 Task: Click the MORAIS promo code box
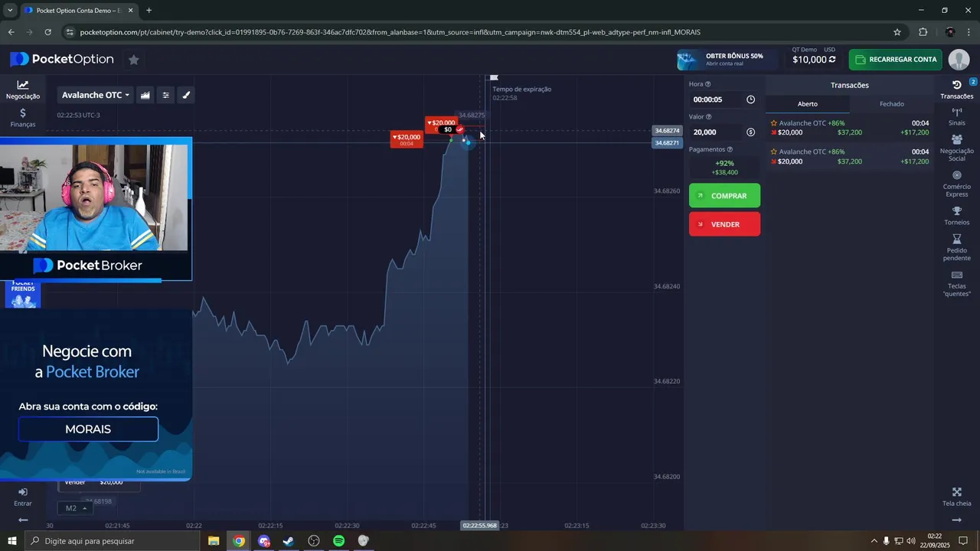[x=88, y=429]
